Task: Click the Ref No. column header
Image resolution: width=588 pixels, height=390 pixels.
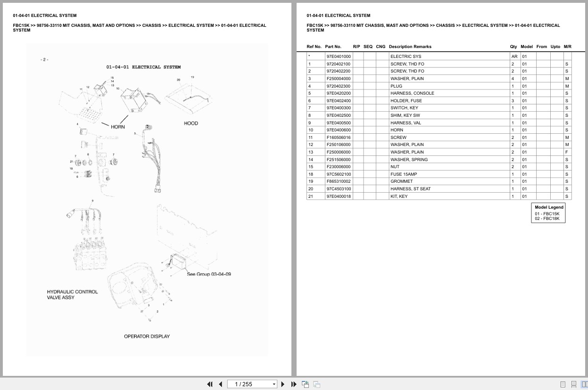Action: [x=314, y=47]
